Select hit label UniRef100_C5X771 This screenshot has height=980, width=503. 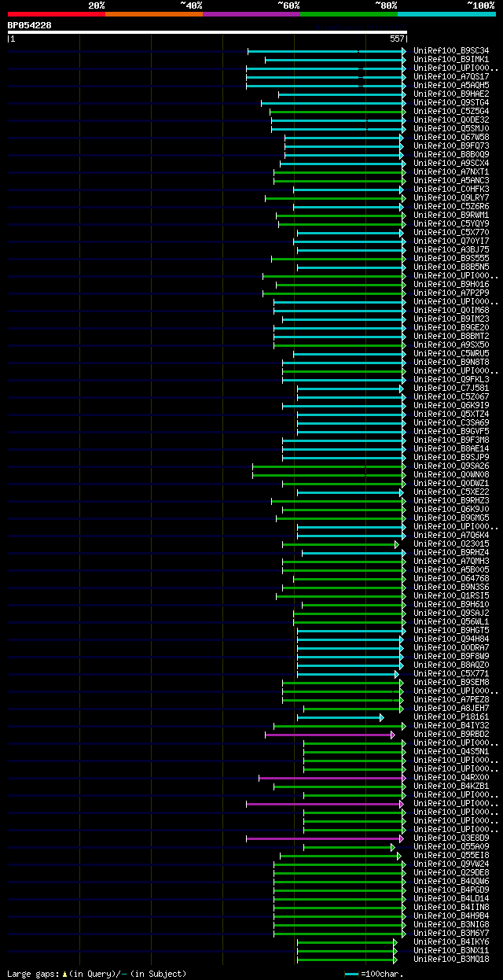coord(451,674)
